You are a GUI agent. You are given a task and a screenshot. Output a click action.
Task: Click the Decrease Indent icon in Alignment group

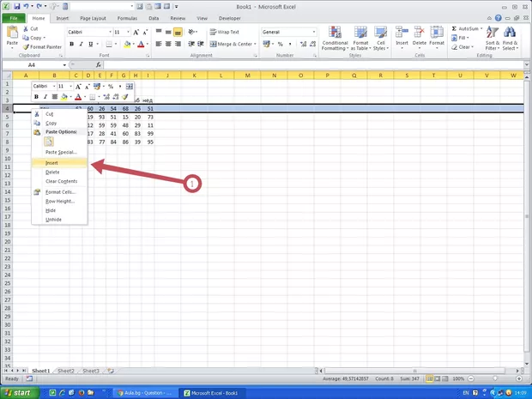click(x=191, y=44)
